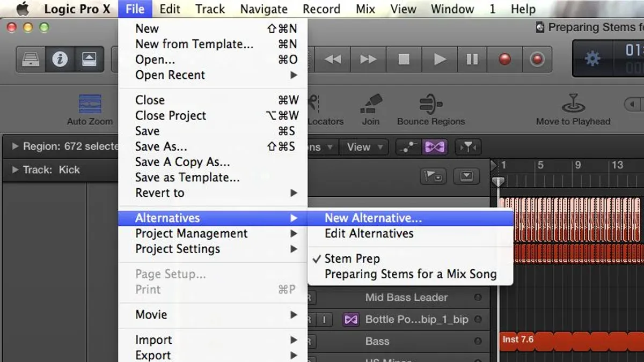Pause the transport
644x362 pixels.
click(x=472, y=59)
